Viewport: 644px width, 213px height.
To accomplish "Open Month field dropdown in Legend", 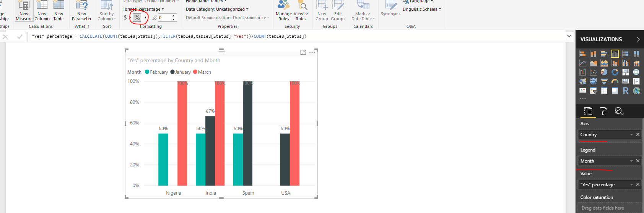I will pos(631,161).
